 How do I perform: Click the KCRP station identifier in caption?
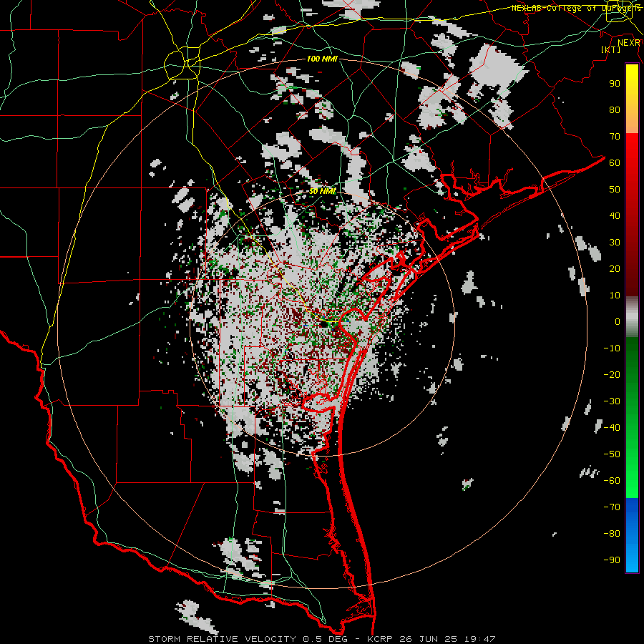pyautogui.click(x=379, y=639)
